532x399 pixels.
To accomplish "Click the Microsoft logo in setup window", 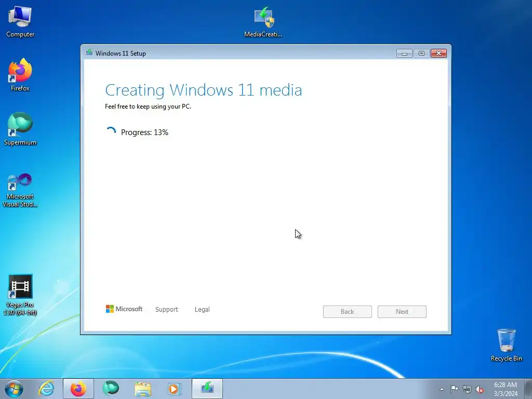I will [124, 309].
